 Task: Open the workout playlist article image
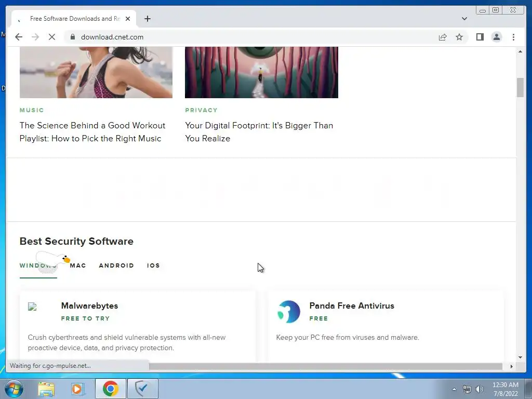click(x=96, y=72)
